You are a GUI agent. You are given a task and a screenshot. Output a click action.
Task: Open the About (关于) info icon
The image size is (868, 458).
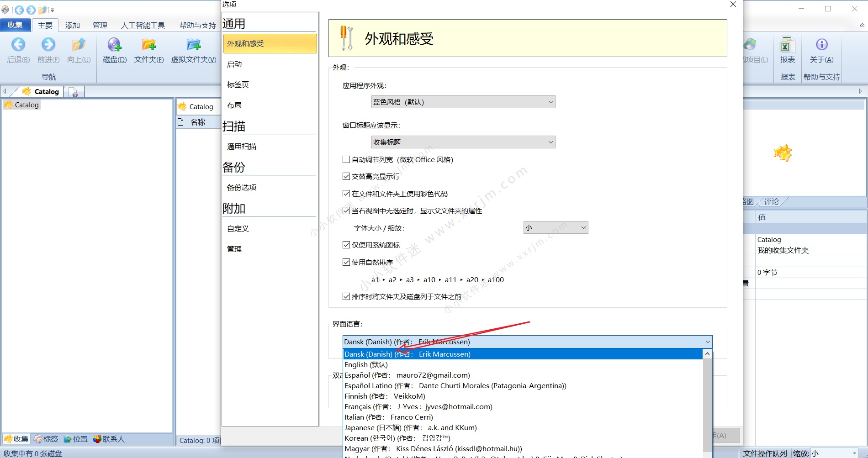821,45
